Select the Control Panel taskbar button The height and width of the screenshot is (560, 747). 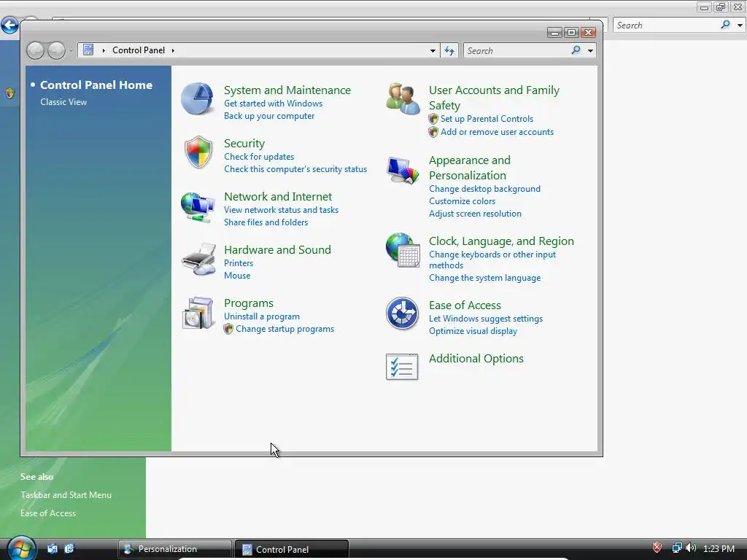pos(292,549)
